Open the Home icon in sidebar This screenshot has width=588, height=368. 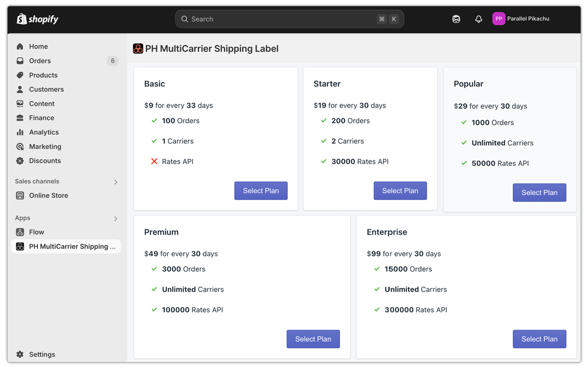coord(20,47)
